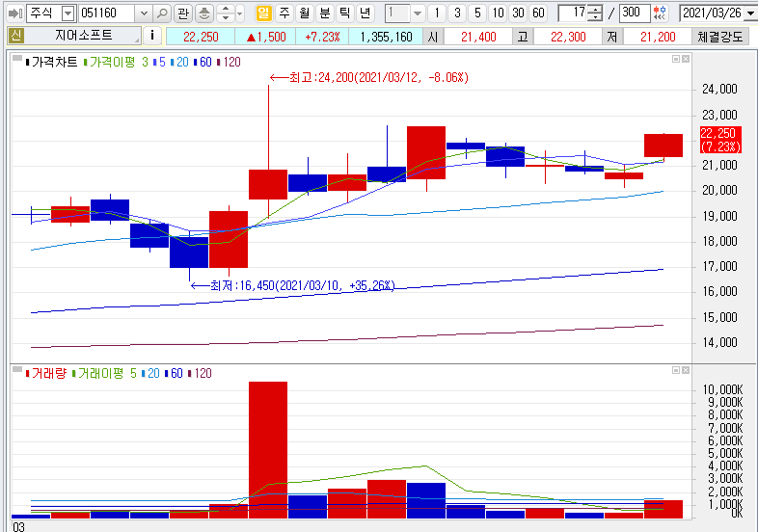Click the gray handle in volume chart corner
758x532 pixels.
[17, 370]
